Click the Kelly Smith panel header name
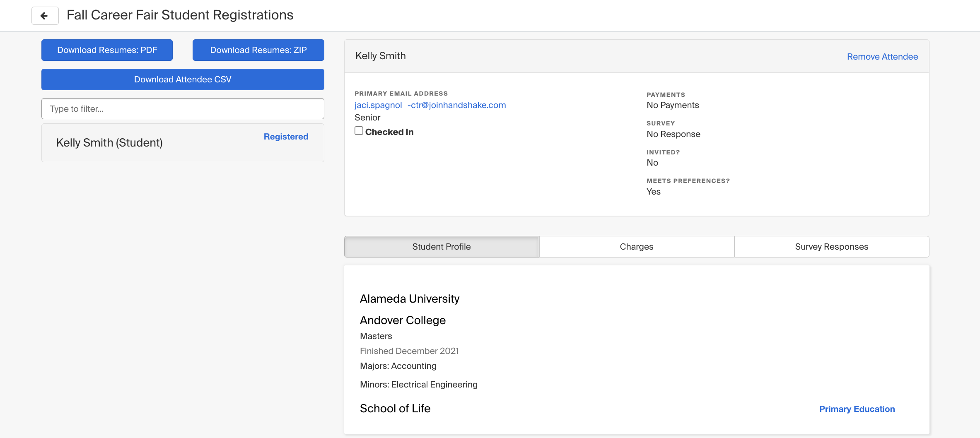The height and width of the screenshot is (438, 980). click(380, 56)
